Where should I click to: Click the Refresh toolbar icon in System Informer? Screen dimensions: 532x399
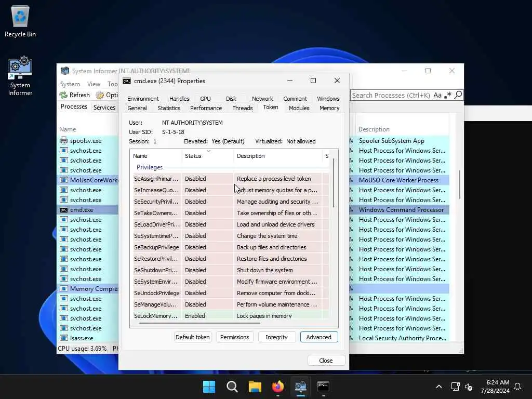point(63,95)
